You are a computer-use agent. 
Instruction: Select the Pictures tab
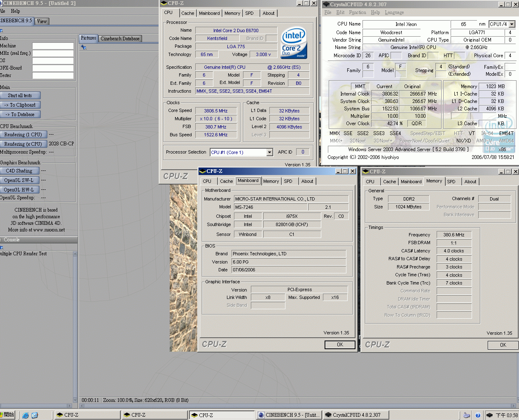[88, 38]
